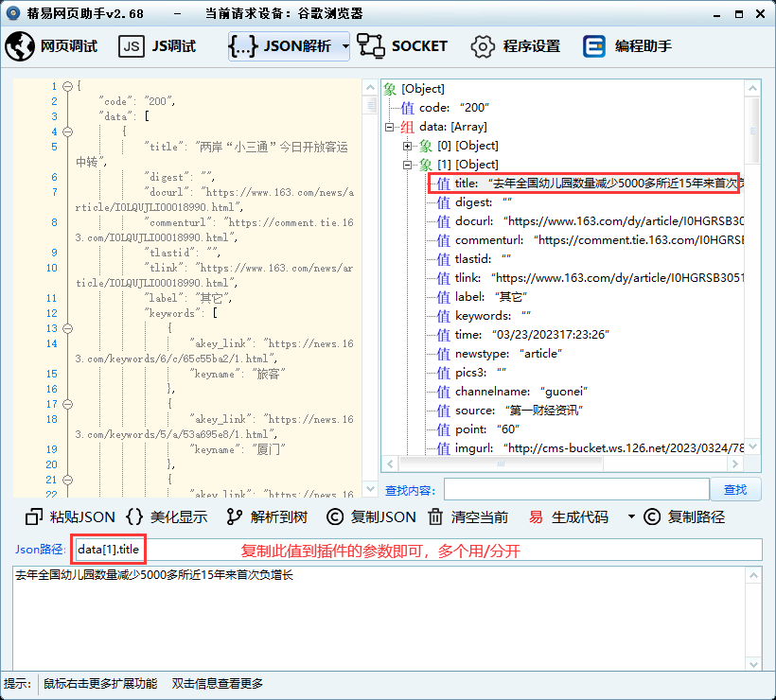Viewport: 776px width, 700px height.
Task: Select the docurl tree item
Action: [473, 221]
